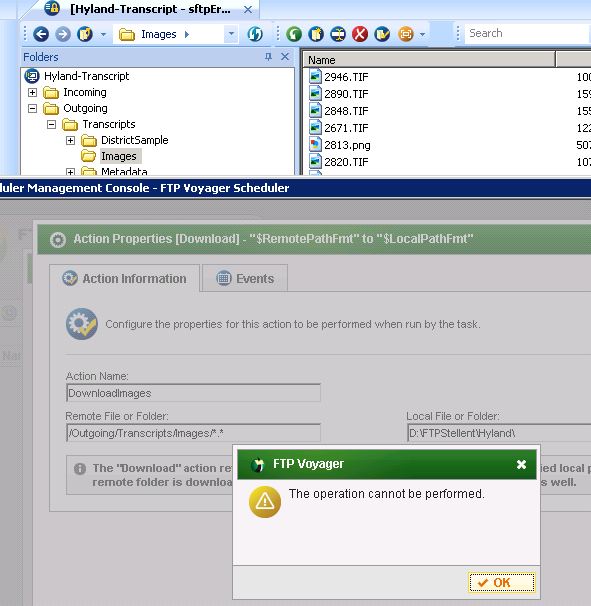Click the FTP Voyager dialog title icon
Screen dimensions: 591x606
[258, 464]
